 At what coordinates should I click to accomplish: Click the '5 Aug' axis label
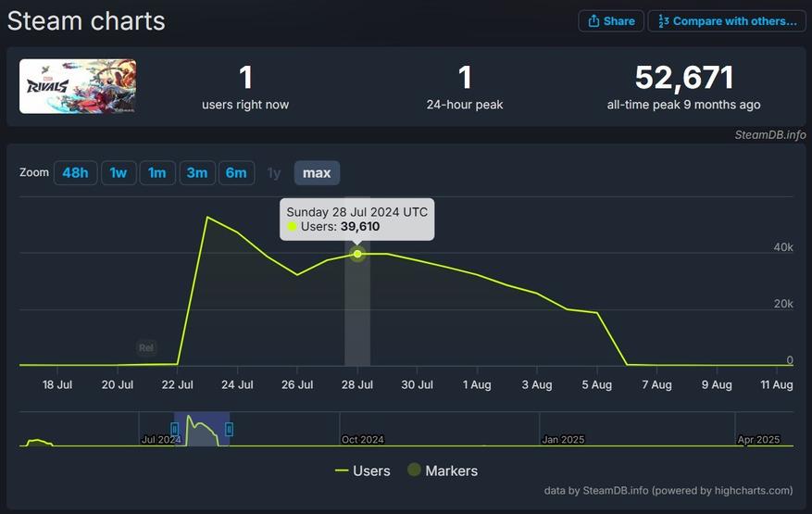(x=596, y=385)
